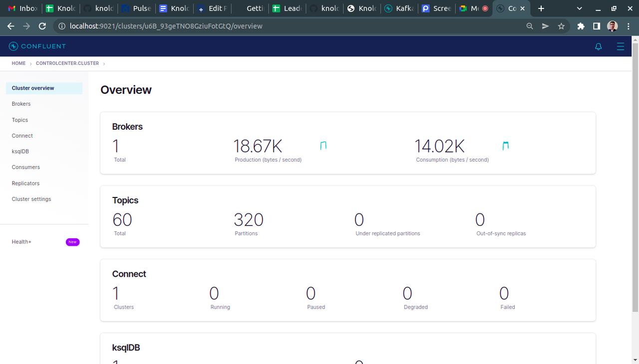Click the 60 total topics value

tap(122, 220)
